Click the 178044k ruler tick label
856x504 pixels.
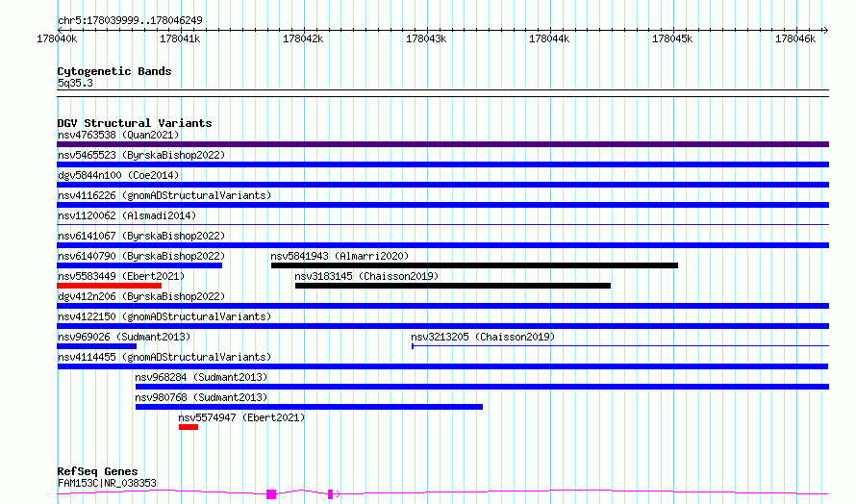click(549, 38)
